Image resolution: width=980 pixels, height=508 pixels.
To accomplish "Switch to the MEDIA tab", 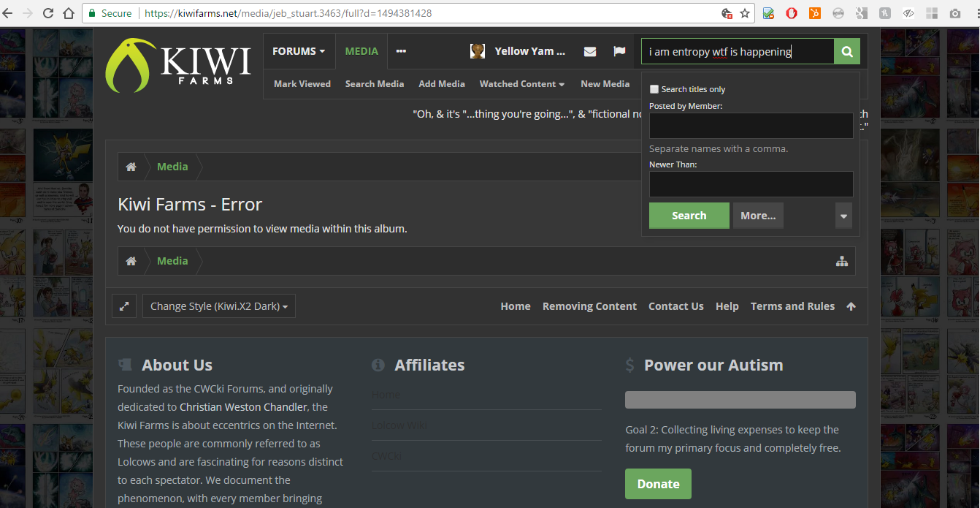I will (361, 51).
